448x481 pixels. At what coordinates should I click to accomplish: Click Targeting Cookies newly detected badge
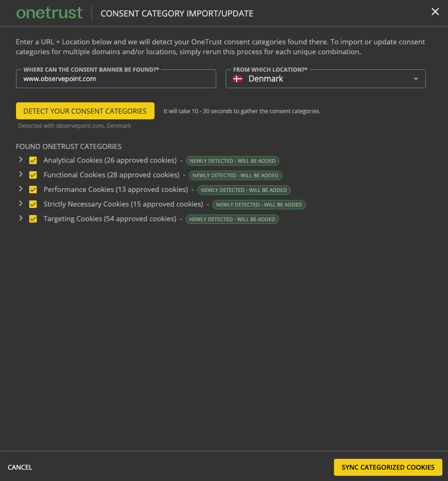coord(232,219)
